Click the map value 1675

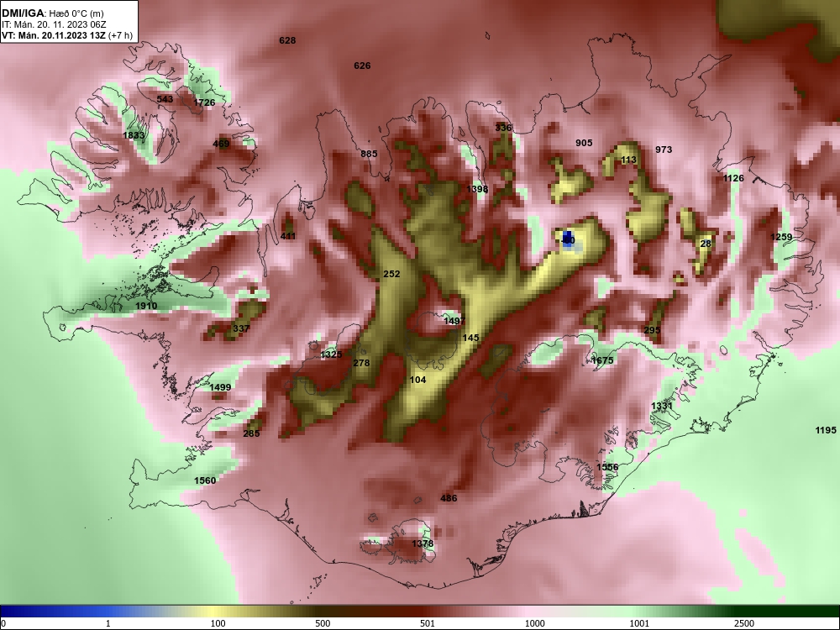(602, 360)
